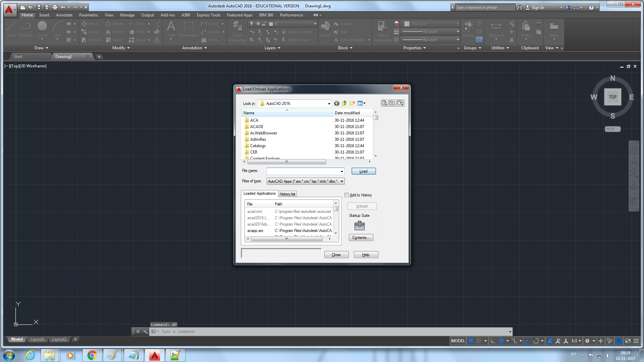Click the Contents... button
Screen dimensions: 644x362
point(361,238)
